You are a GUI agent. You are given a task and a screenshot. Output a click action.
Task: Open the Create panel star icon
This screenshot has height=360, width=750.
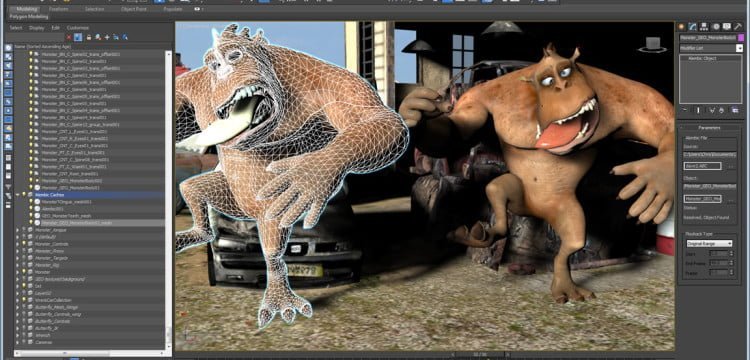tap(681, 26)
